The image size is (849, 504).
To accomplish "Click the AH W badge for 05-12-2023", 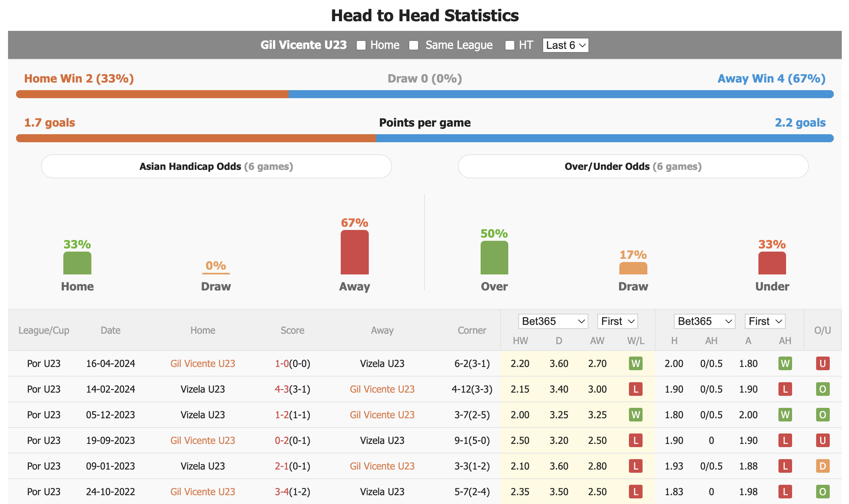I will [x=785, y=415].
